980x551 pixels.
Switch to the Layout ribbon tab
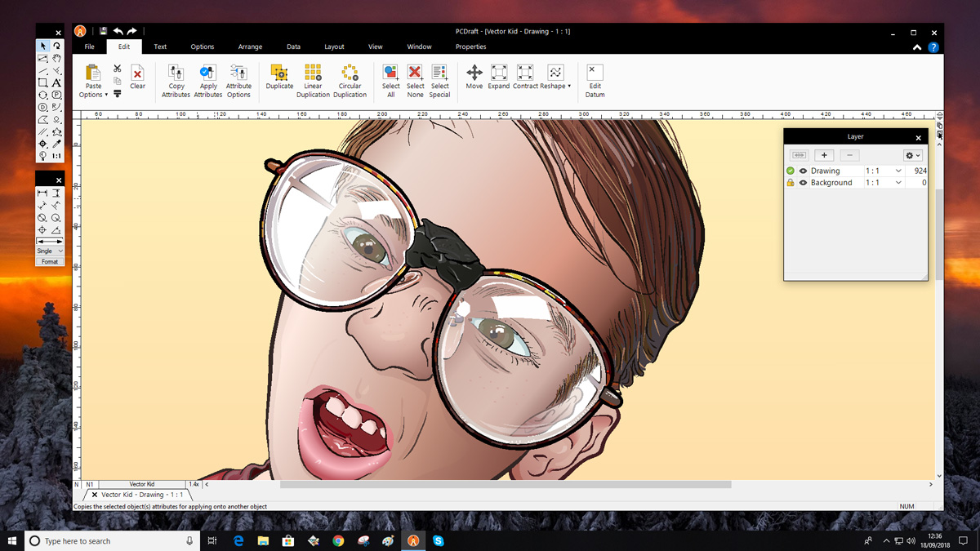(x=334, y=47)
